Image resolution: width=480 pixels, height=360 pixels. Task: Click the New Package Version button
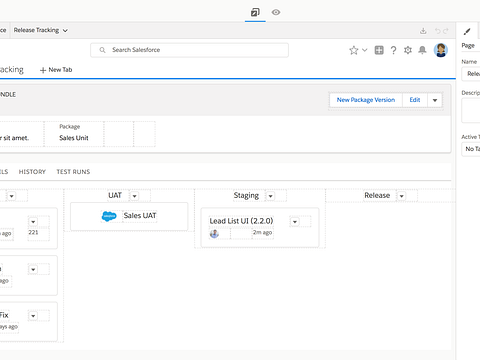[x=366, y=100]
